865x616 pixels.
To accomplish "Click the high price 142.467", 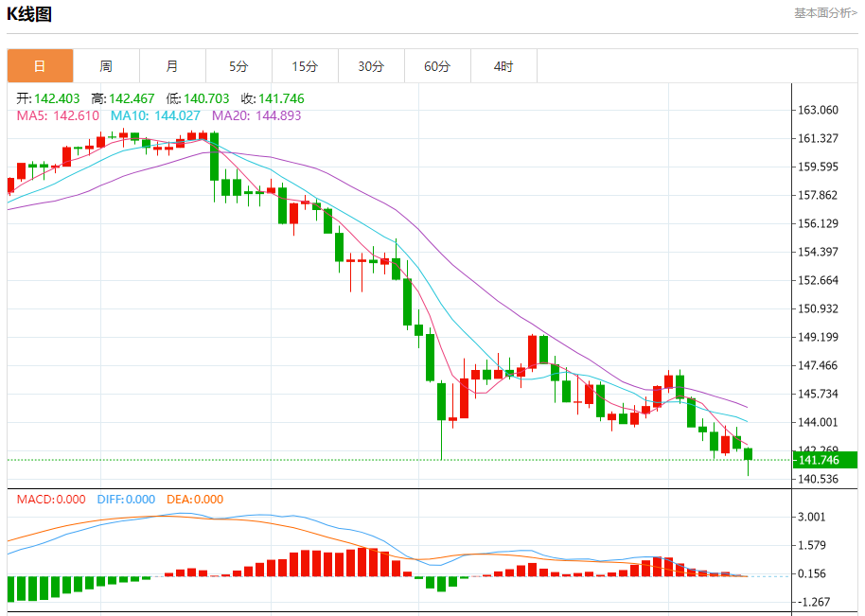I will [x=132, y=98].
